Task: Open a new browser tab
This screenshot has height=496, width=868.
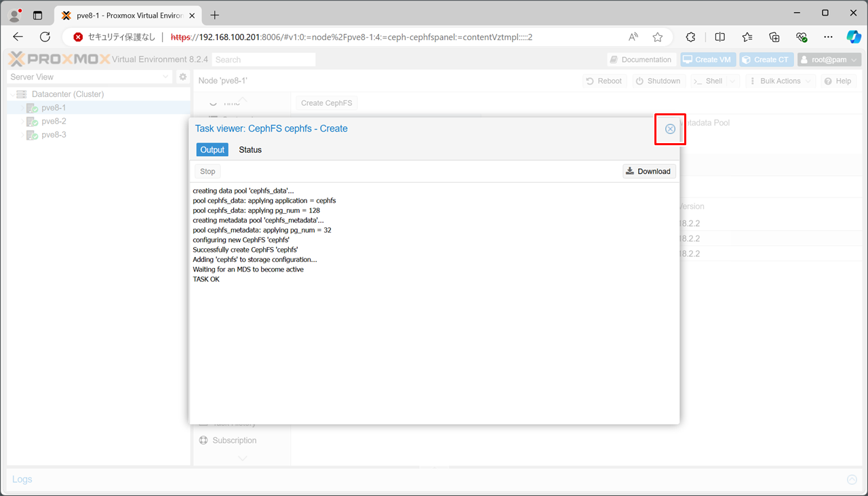Action: 215,15
